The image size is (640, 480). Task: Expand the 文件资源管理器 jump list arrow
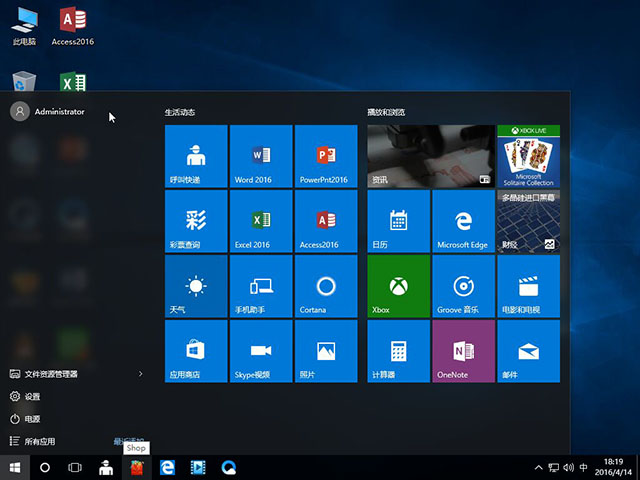click(140, 374)
